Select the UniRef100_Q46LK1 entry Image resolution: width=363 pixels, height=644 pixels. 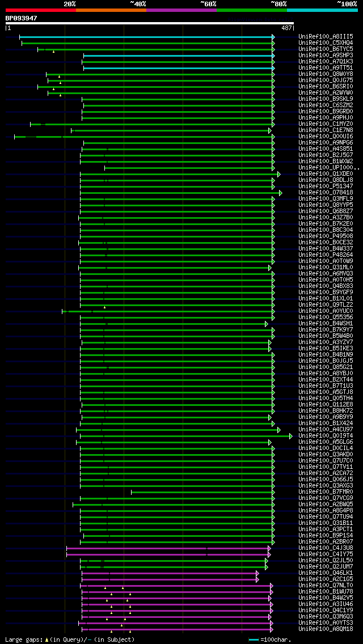coord(326,573)
